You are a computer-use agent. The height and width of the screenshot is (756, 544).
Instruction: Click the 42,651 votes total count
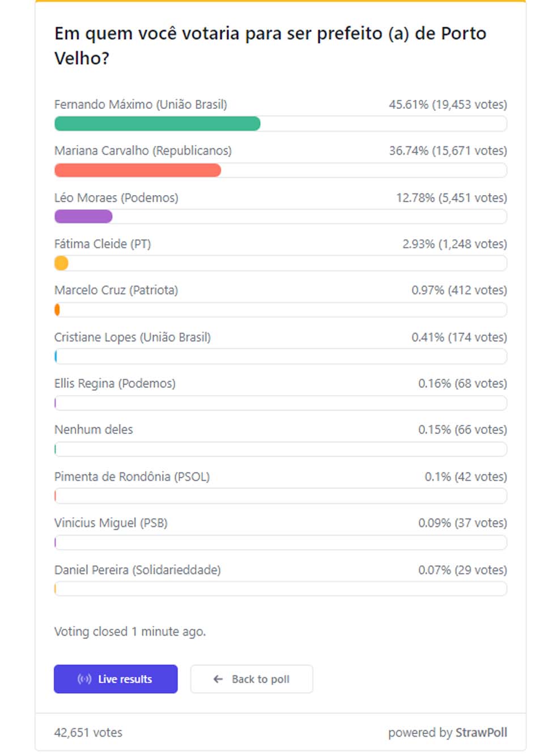point(88,732)
